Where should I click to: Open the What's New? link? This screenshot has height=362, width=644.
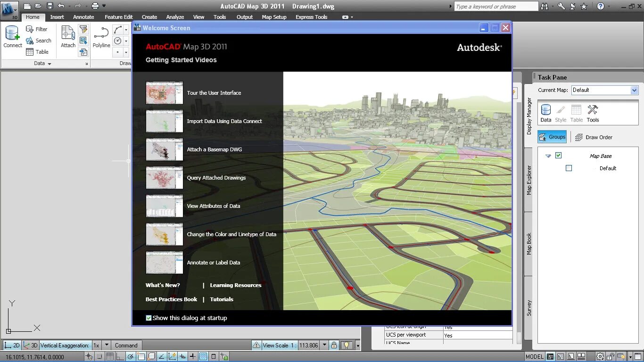click(163, 285)
